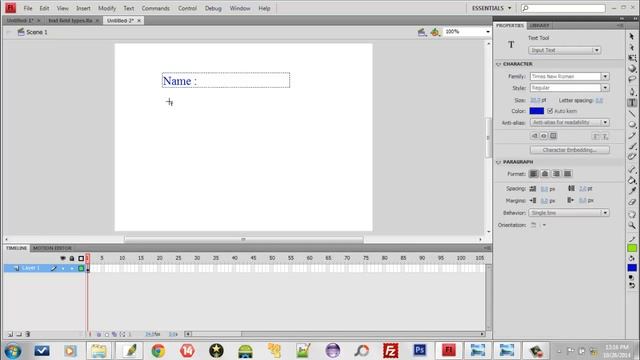Collapse the CHARACTER section
Screen dimensions: 640x360
[x=498, y=64]
